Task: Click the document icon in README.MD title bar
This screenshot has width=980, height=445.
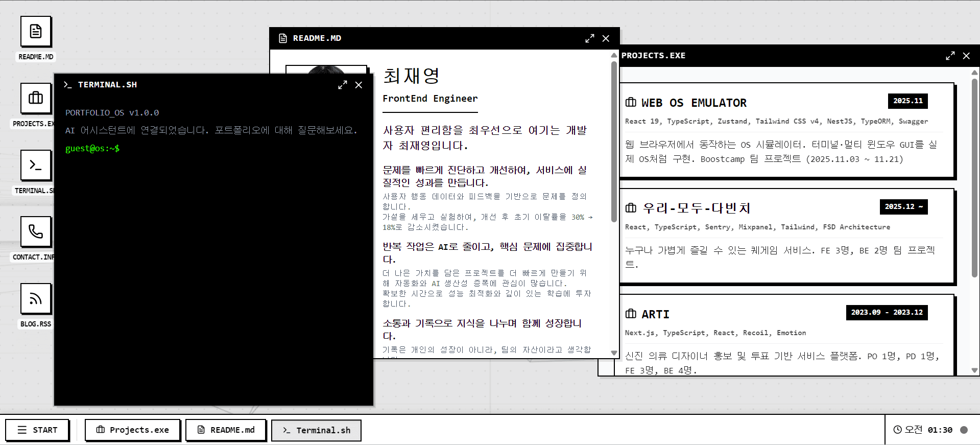Action: 283,38
